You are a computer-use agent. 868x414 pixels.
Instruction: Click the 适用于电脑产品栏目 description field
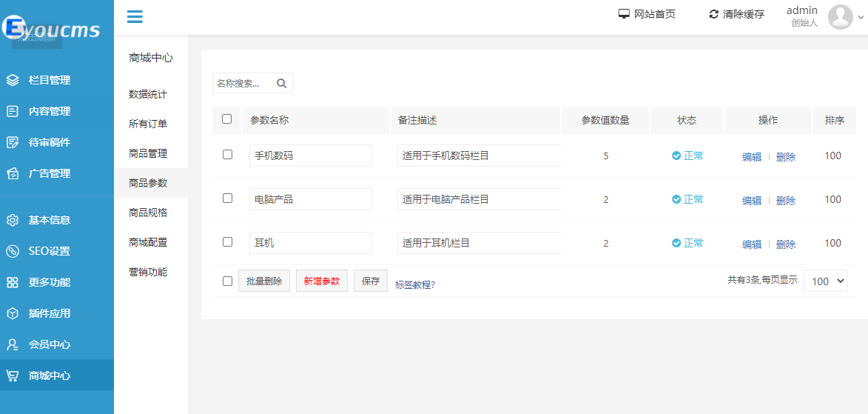[x=480, y=199]
